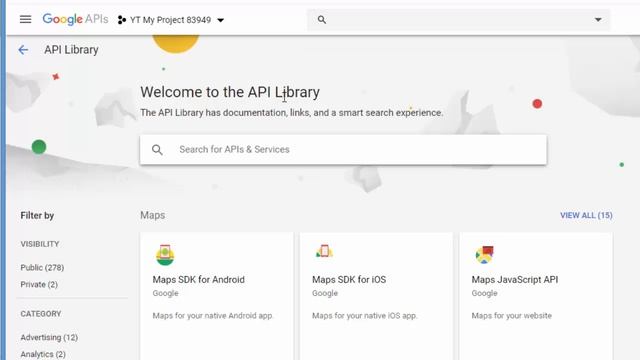Click the top bar search magnifier icon
640x360 pixels.
pos(322,20)
